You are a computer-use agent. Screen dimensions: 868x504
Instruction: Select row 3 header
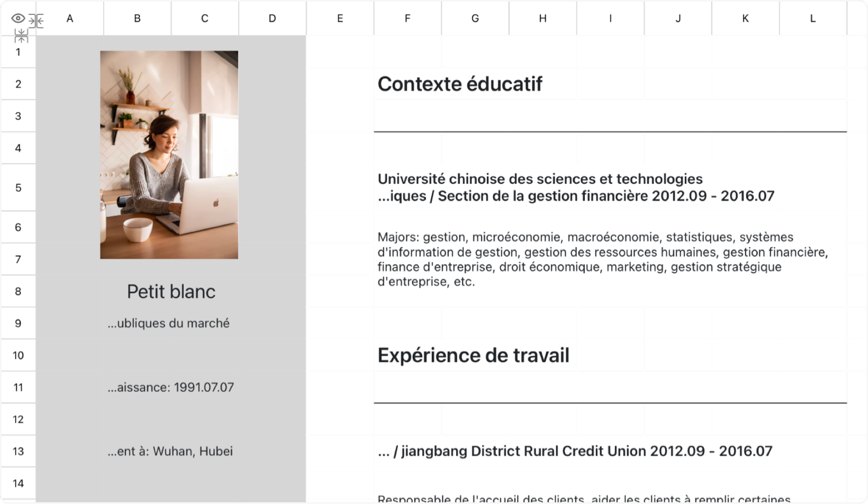(x=18, y=116)
